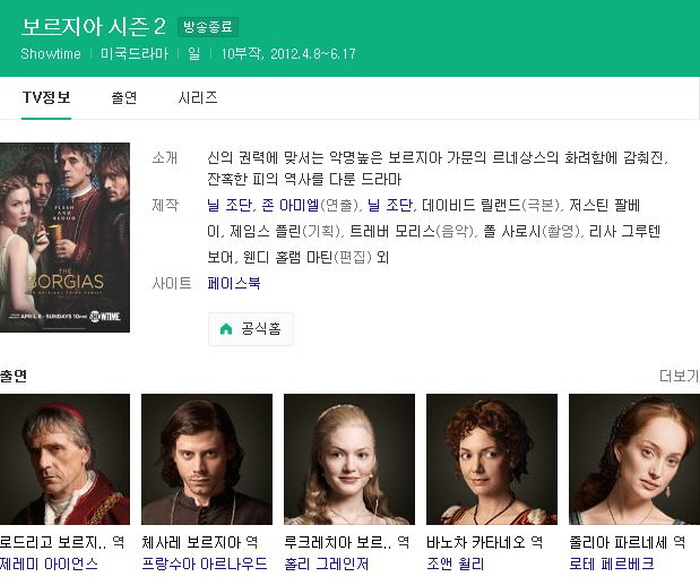Open 프랑수아 아르나우드 cast photo
This screenshot has width=700, height=577.
pyautogui.click(x=207, y=459)
